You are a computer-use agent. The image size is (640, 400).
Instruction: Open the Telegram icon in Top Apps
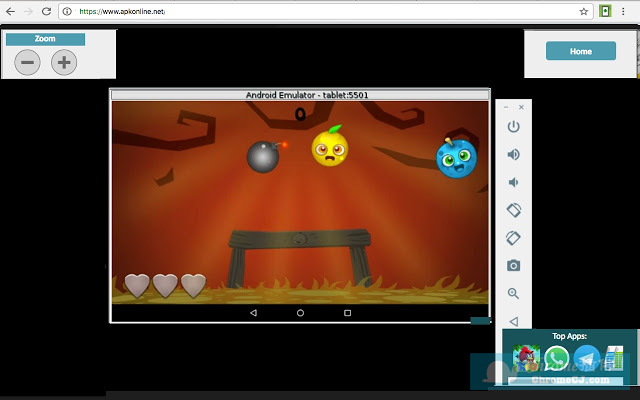pos(587,358)
